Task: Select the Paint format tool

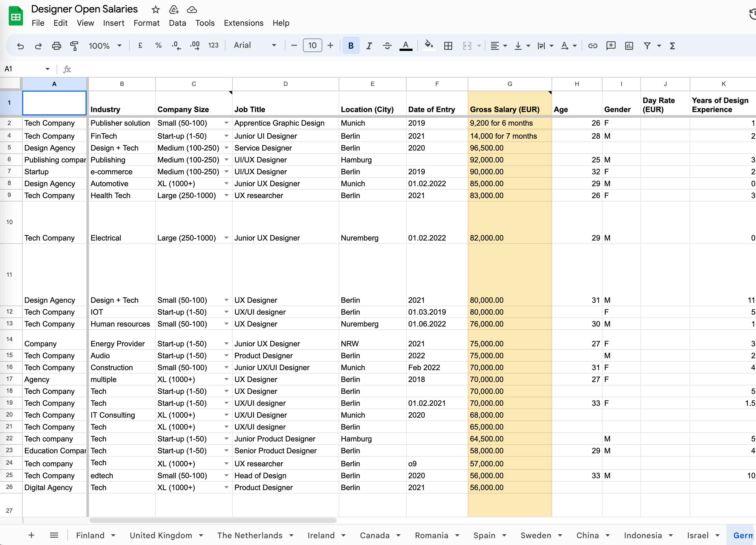Action: point(74,46)
